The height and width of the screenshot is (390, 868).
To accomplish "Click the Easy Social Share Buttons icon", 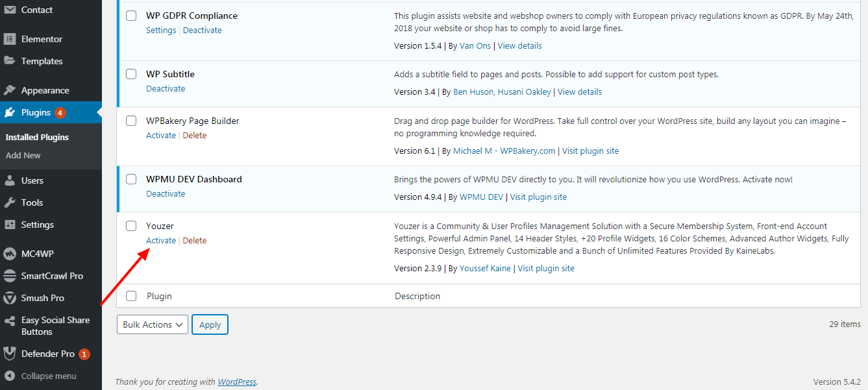I will (10, 321).
